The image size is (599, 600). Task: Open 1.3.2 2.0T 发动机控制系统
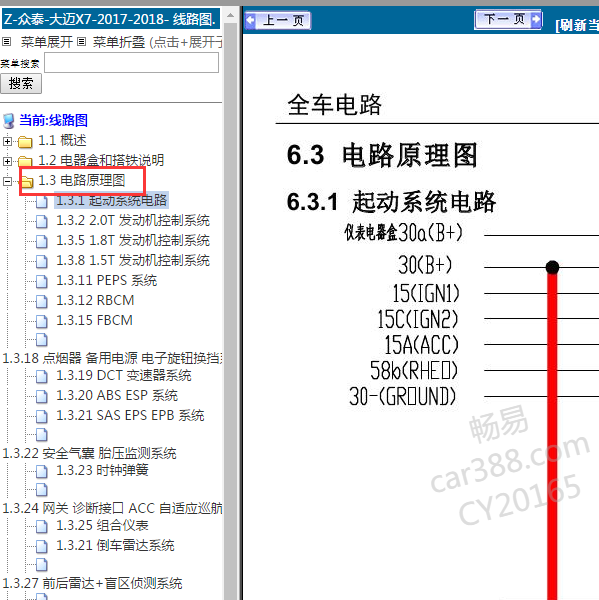tap(133, 220)
